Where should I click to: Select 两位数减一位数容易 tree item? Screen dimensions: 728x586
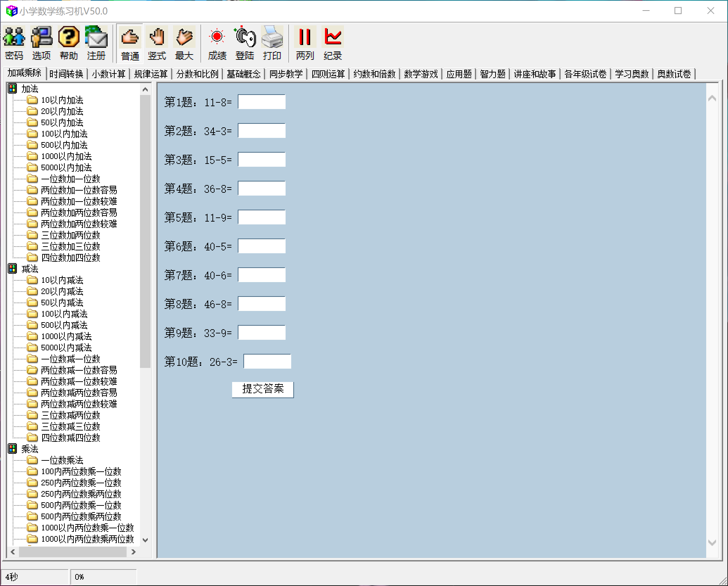coord(79,370)
